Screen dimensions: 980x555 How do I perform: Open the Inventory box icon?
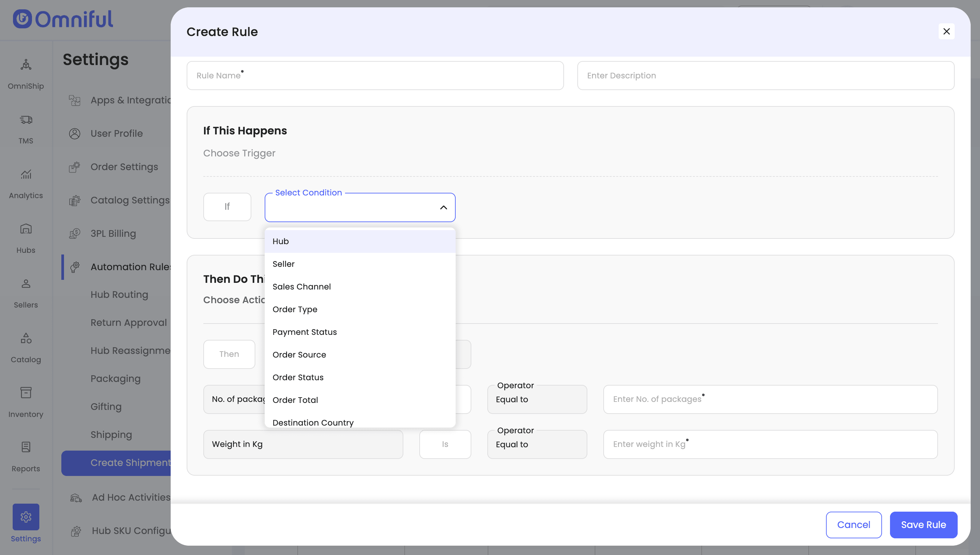26,393
